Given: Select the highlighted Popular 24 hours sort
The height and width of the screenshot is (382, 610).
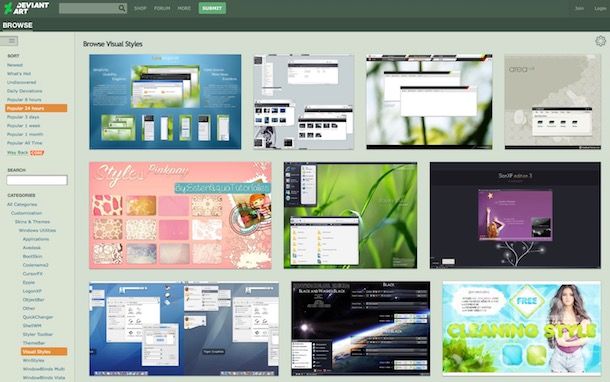Looking at the screenshot, I should [36, 108].
